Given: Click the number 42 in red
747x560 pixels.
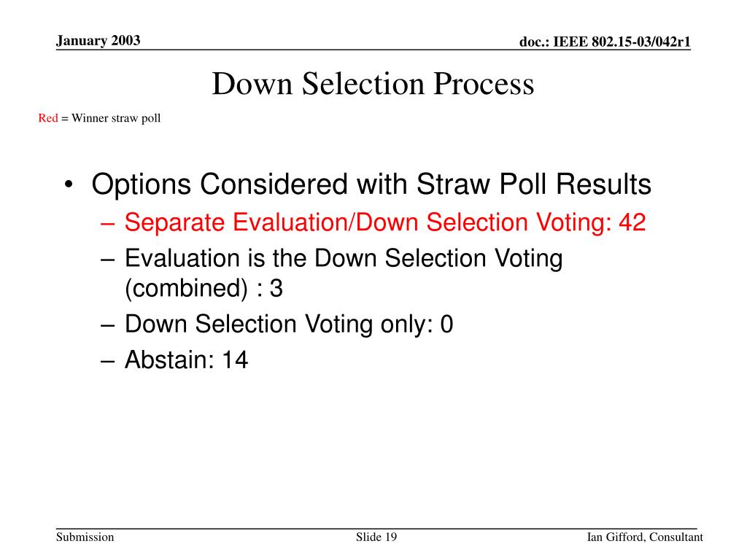Looking at the screenshot, I should 632,222.
